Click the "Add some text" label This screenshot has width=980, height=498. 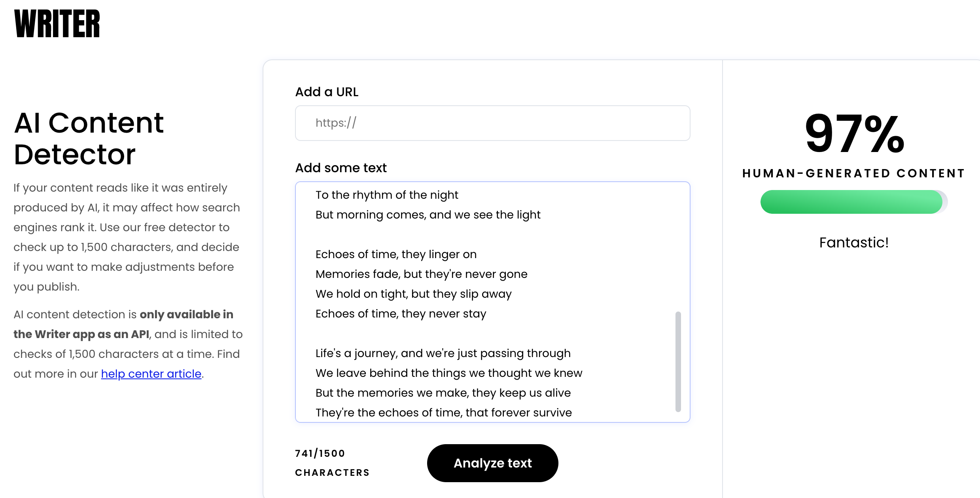pos(341,168)
